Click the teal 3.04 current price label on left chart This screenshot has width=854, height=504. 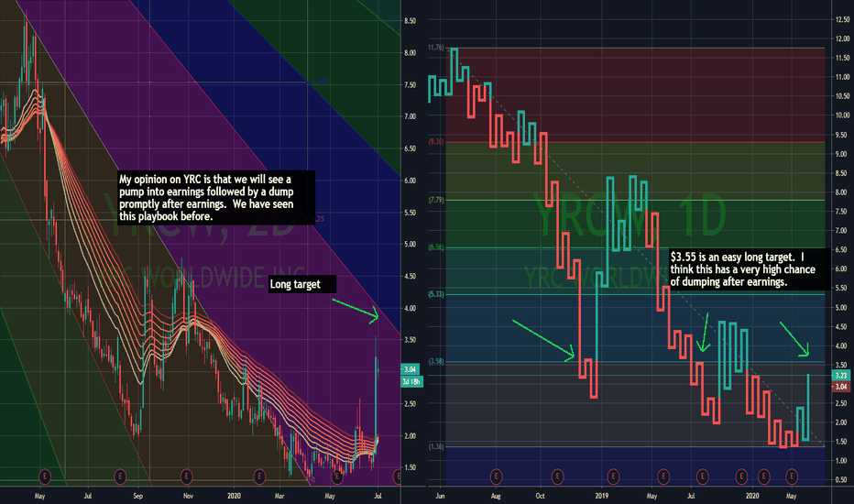pos(411,369)
